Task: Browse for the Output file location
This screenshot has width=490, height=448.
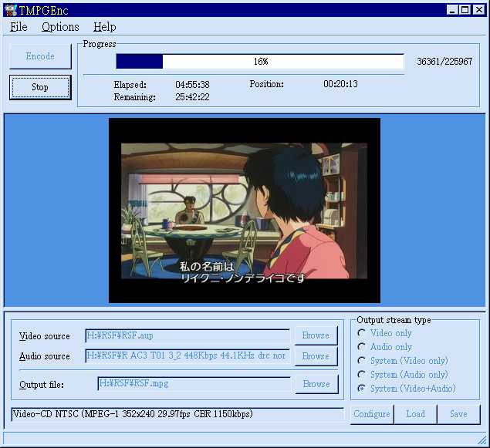Action: click(x=315, y=383)
